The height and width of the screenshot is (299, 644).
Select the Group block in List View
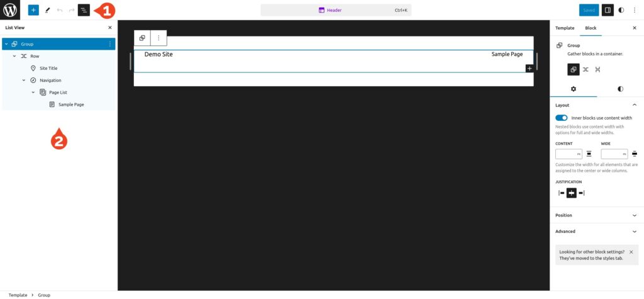tap(58, 44)
